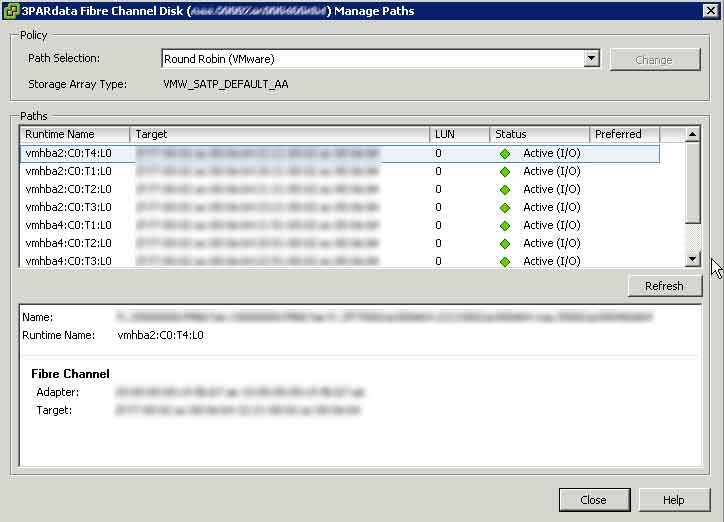This screenshot has width=724, height=522.
Task: Click the Change button
Action: [x=654, y=60]
